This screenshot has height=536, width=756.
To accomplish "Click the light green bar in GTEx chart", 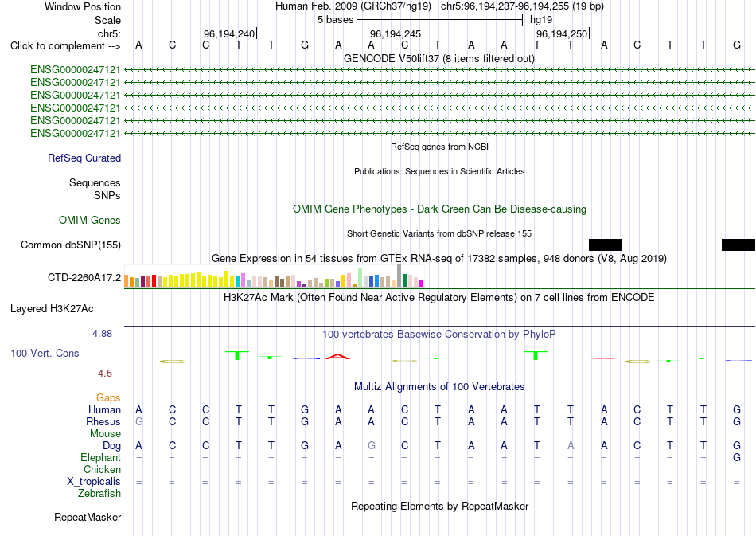I will pyautogui.click(x=360, y=278).
